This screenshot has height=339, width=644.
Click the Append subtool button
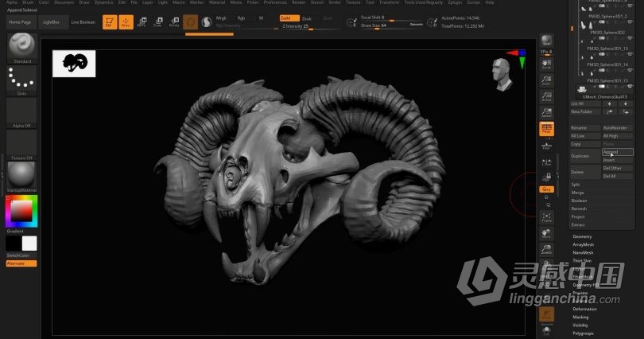click(x=618, y=152)
